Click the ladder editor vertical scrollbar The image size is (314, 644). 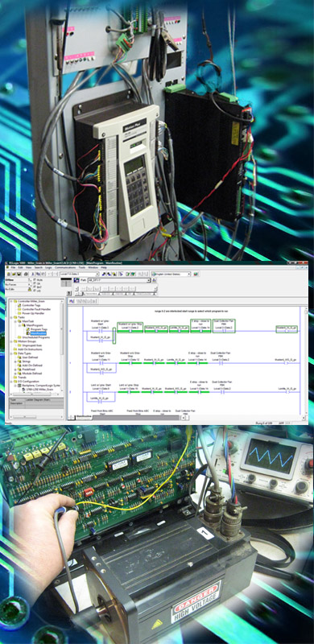[x=306, y=361]
